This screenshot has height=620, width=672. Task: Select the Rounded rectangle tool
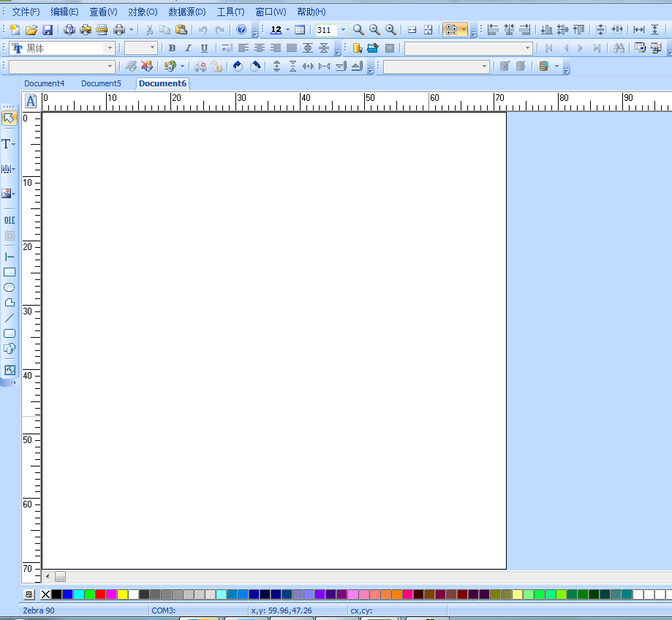click(x=10, y=333)
